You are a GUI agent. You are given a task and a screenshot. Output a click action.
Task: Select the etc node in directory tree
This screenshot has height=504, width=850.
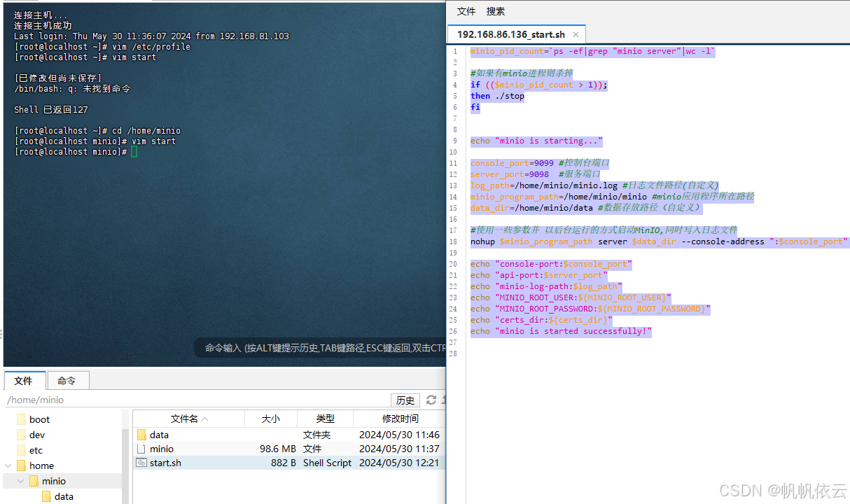36,450
